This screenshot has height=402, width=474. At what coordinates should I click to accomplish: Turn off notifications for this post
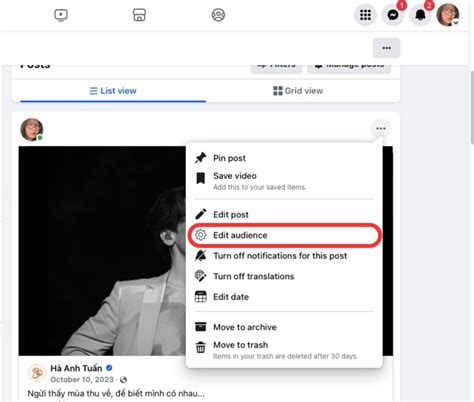pyautogui.click(x=284, y=256)
